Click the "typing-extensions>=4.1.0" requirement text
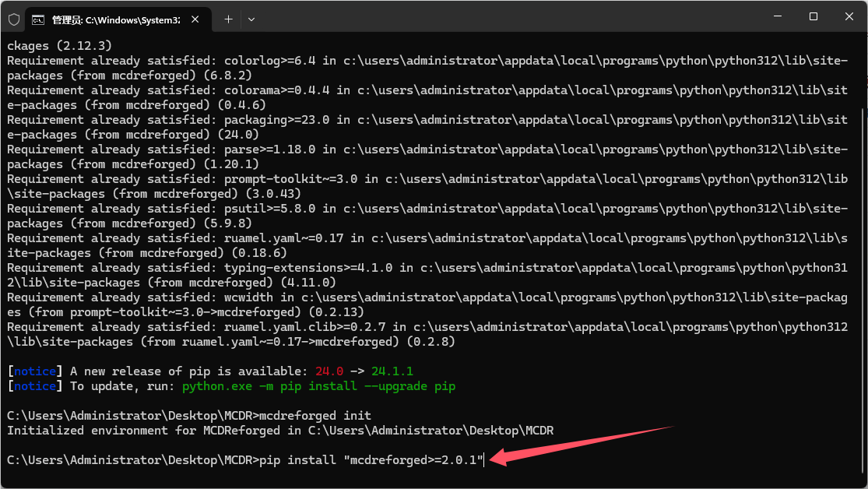This screenshot has width=868, height=489. coord(308,268)
